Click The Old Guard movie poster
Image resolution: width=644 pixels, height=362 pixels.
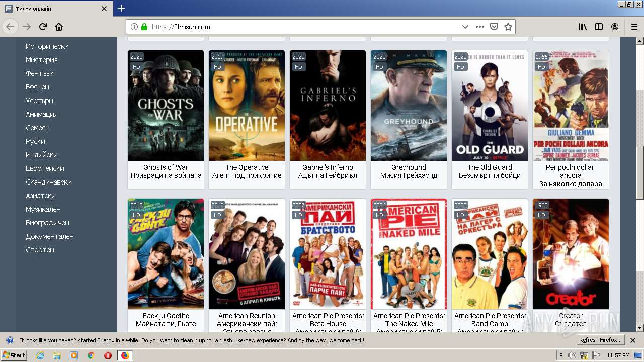tap(490, 106)
